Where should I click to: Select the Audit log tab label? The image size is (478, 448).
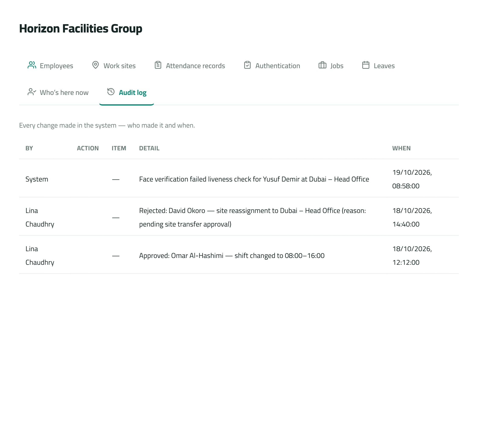133,93
